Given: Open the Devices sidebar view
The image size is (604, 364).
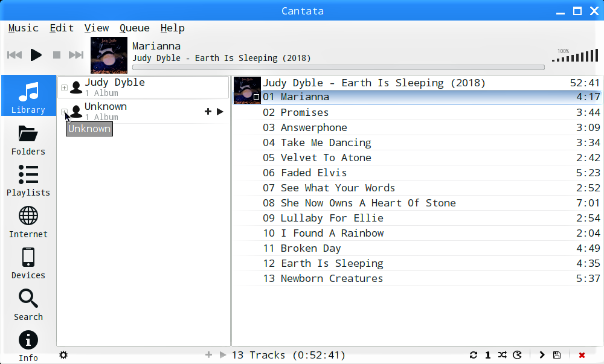Looking at the screenshot, I should pyautogui.click(x=28, y=264).
